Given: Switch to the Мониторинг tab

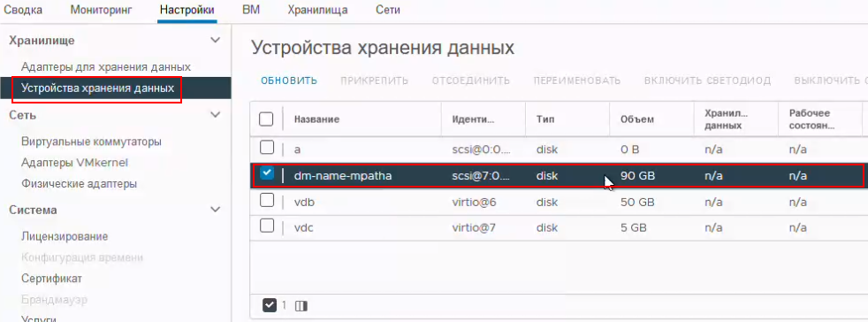Looking at the screenshot, I should [101, 10].
